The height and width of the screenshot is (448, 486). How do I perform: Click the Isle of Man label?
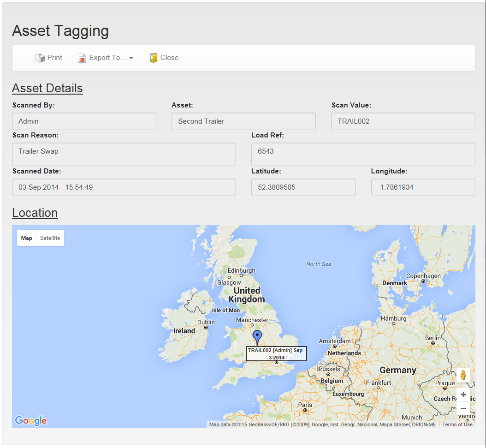pyautogui.click(x=225, y=311)
